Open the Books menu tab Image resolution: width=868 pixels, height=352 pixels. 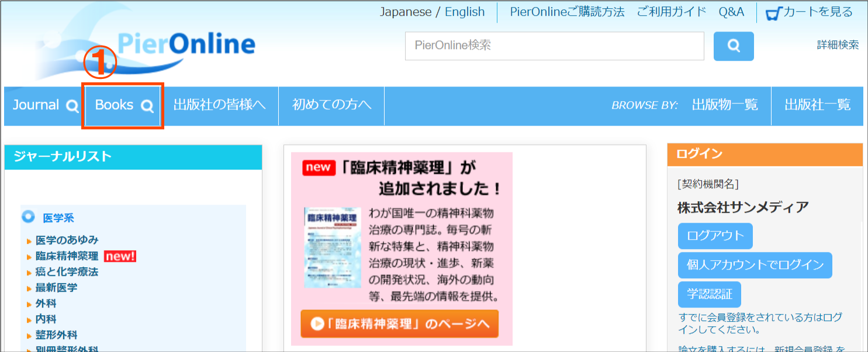[123, 106]
